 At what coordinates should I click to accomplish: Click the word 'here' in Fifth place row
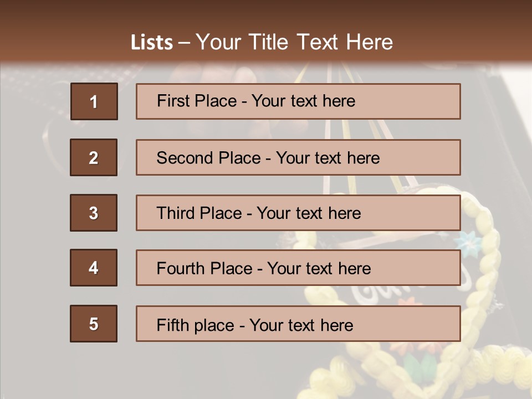click(336, 325)
